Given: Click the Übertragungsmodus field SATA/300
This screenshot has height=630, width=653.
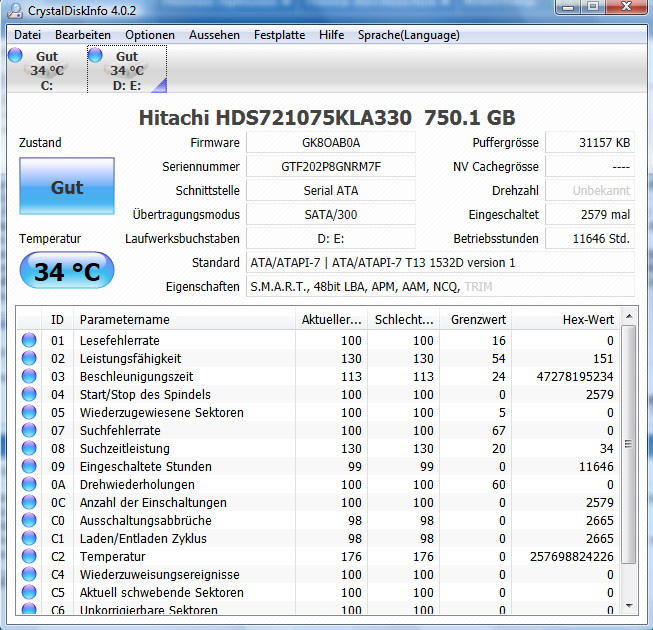Looking at the screenshot, I should [331, 214].
